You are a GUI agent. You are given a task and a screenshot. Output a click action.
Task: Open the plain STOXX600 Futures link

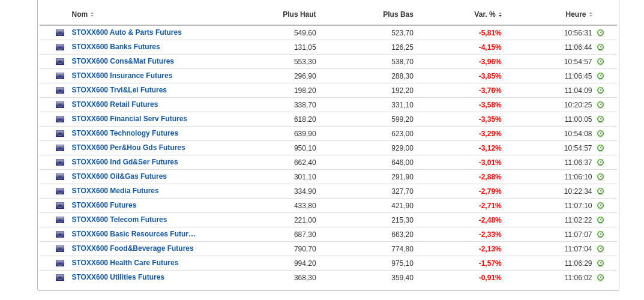point(104,205)
